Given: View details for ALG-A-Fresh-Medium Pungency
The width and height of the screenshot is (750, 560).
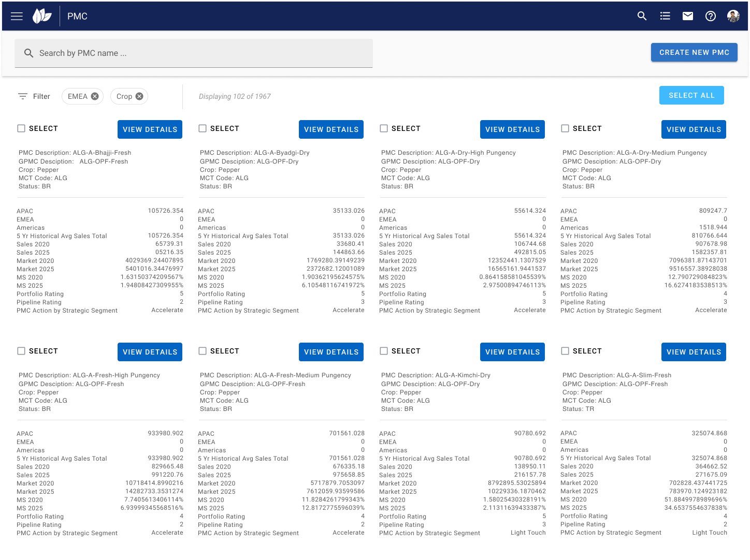Looking at the screenshot, I should coord(331,352).
